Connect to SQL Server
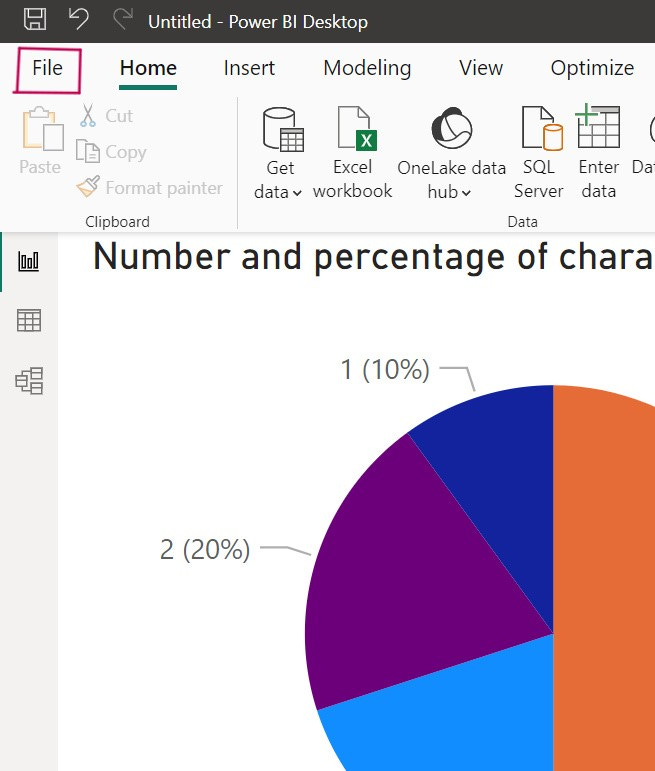The height and width of the screenshot is (771, 655). coord(539,153)
